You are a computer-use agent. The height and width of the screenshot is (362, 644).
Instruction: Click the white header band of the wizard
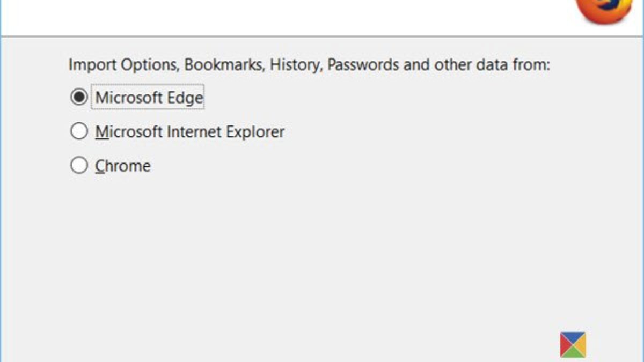pyautogui.click(x=268, y=16)
